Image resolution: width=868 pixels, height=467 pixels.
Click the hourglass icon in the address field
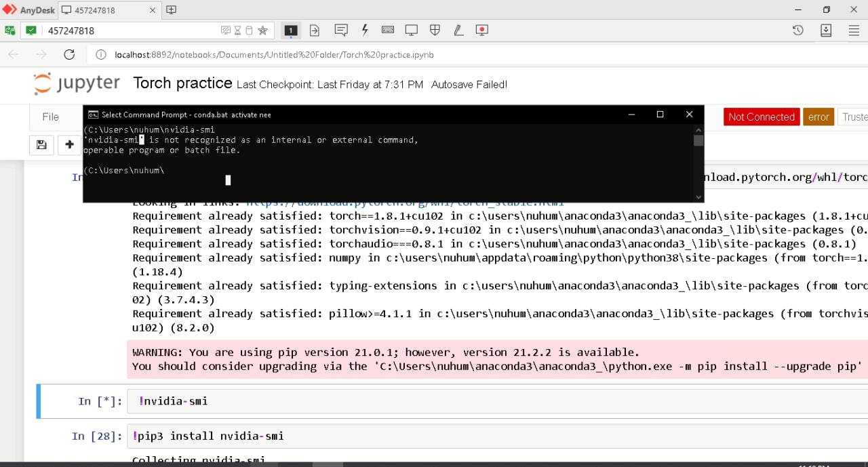point(237,31)
